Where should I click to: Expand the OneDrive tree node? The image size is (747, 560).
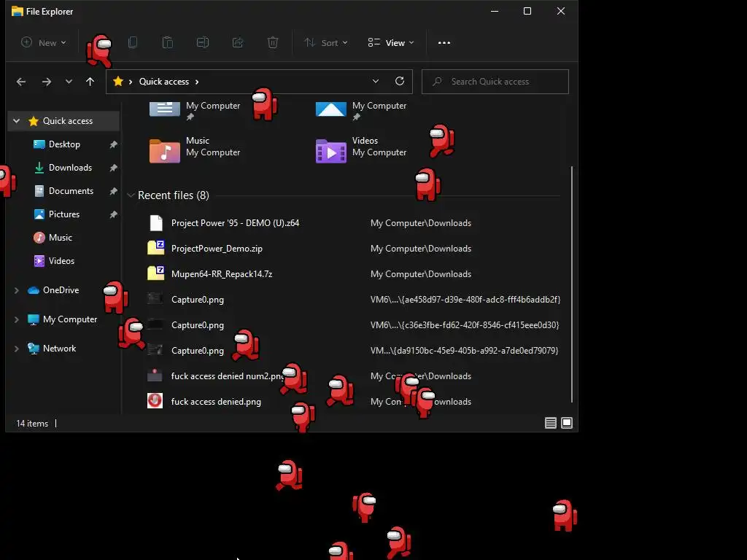click(16, 290)
